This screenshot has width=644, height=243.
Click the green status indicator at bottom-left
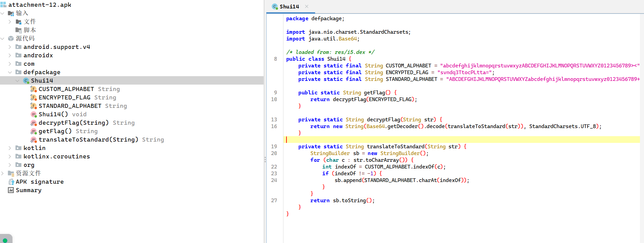coord(5,240)
